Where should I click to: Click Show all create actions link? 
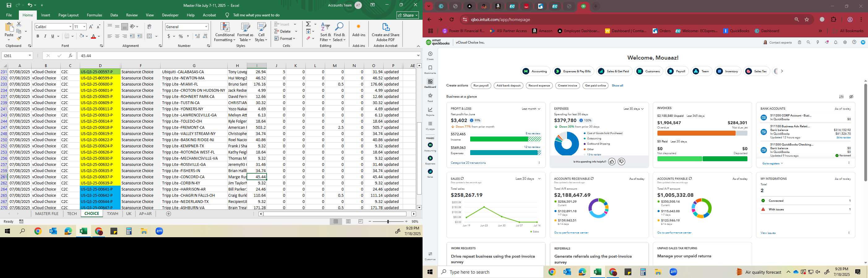pyautogui.click(x=617, y=86)
